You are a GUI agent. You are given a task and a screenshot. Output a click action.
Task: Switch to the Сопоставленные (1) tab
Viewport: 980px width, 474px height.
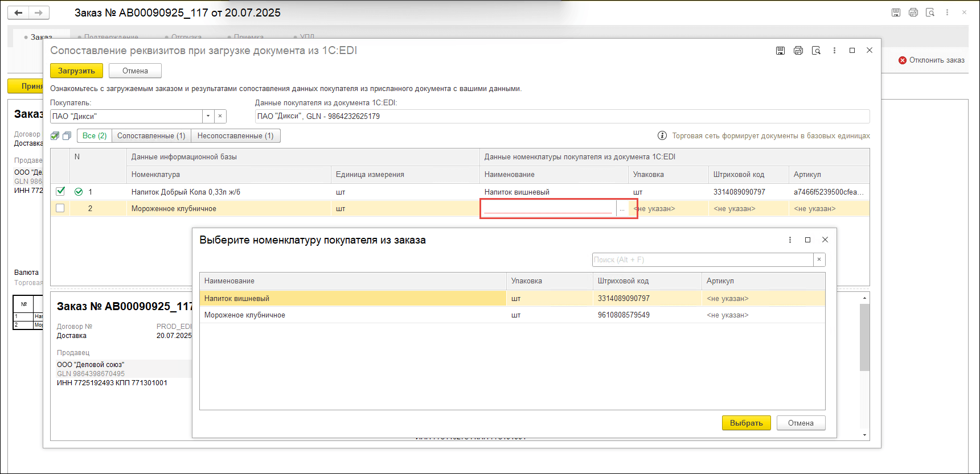tap(151, 136)
